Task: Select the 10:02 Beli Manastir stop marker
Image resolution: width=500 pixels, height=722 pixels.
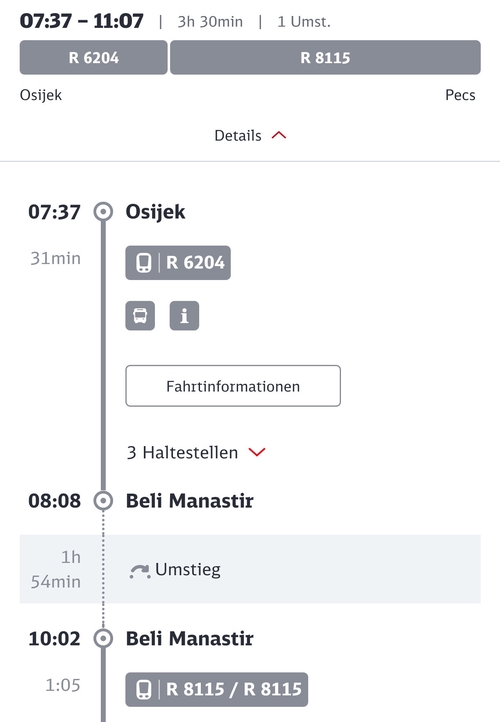Action: (103, 639)
